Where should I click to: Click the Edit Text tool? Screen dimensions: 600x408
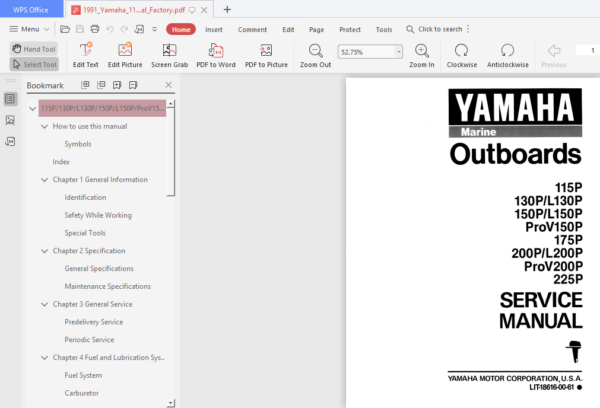point(86,55)
